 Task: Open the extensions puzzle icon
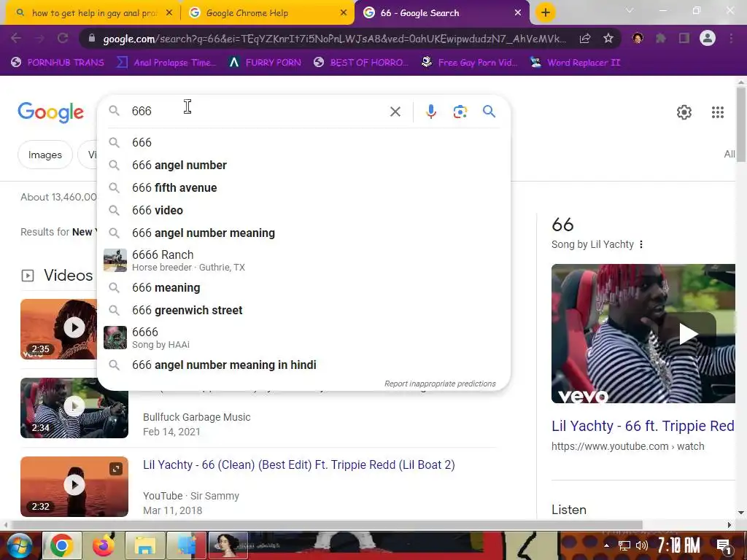(x=661, y=38)
